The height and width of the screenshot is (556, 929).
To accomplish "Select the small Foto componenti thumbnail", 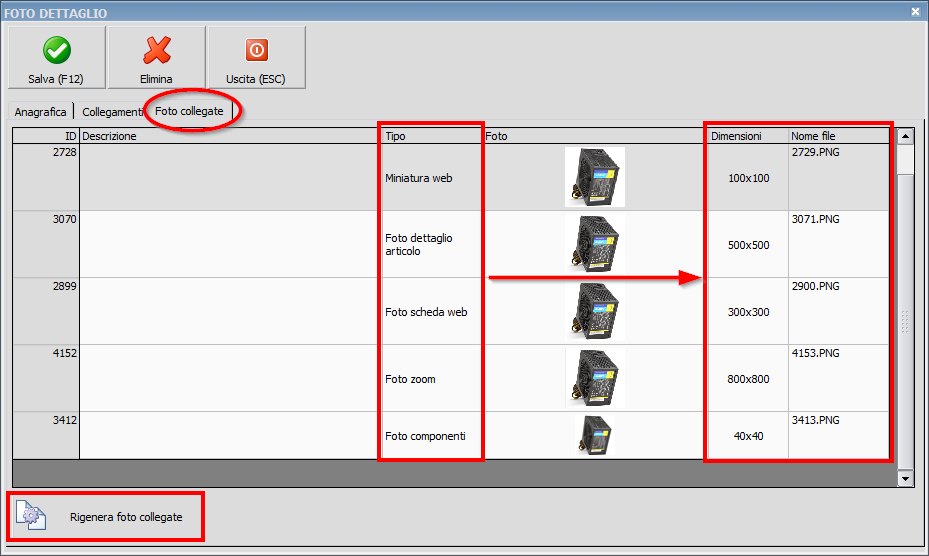I will (595, 436).
